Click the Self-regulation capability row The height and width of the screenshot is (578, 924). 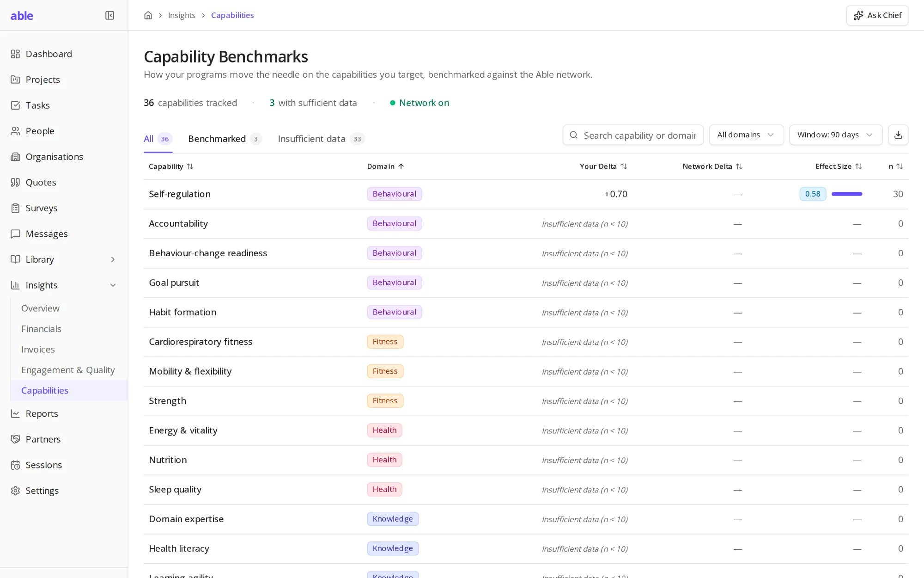pyautogui.click(x=526, y=194)
